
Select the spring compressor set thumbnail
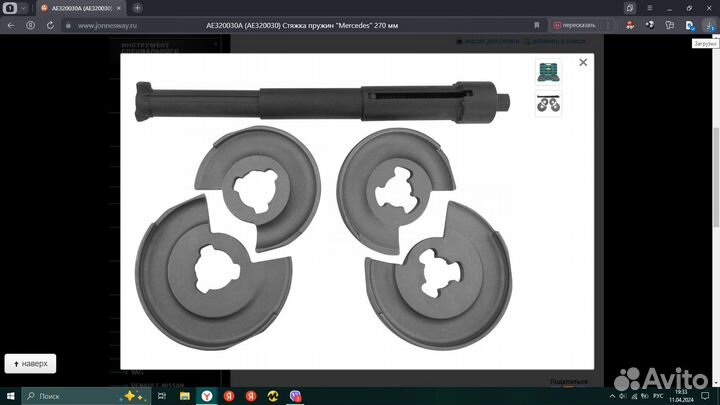pos(549,102)
